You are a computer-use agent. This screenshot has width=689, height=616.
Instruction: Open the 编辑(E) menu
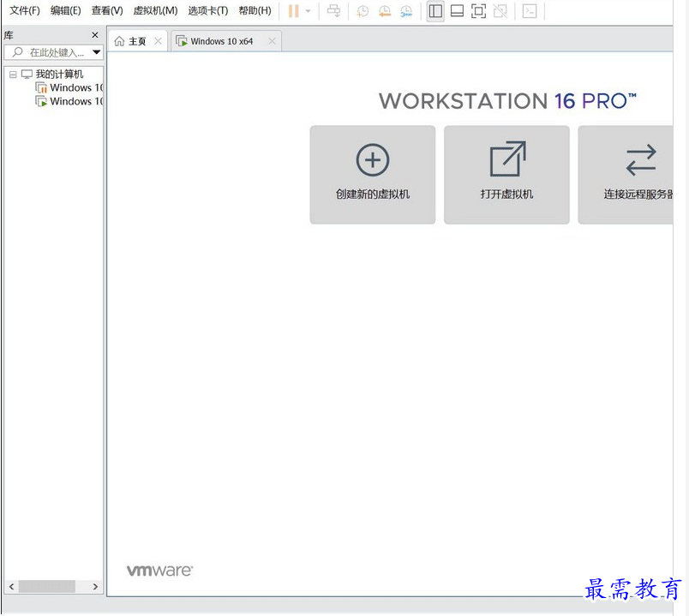pos(65,10)
